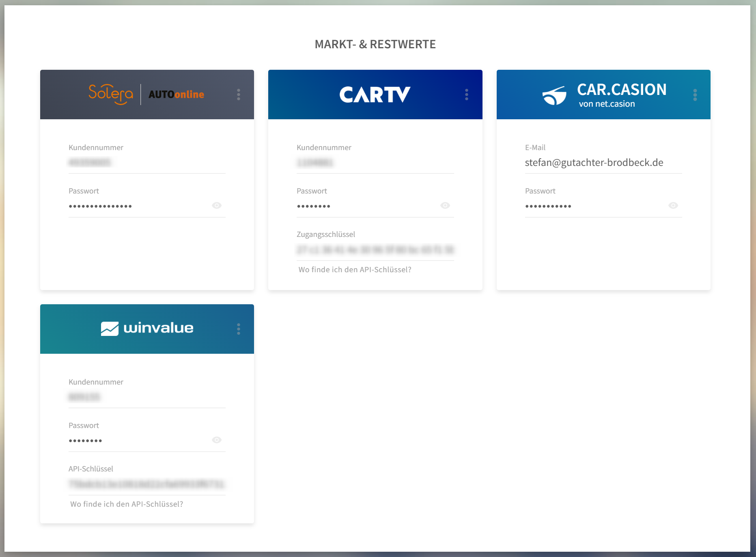This screenshot has width=756, height=557.
Task: Click the CAR.CASION bird logo
Action: point(554,96)
